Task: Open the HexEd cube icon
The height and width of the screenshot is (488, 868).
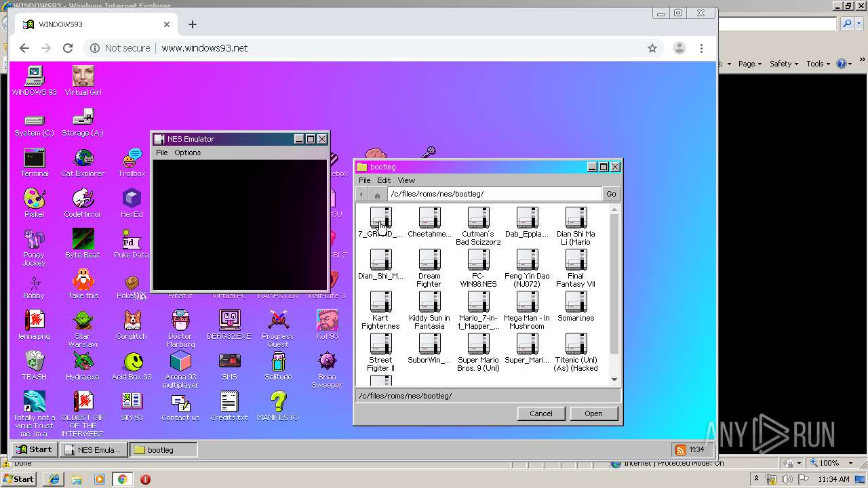Action: click(x=132, y=203)
